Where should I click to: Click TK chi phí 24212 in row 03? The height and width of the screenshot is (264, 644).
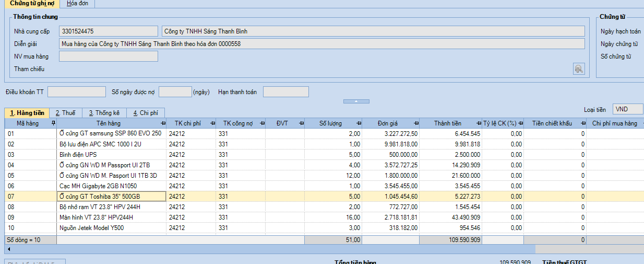coord(191,155)
